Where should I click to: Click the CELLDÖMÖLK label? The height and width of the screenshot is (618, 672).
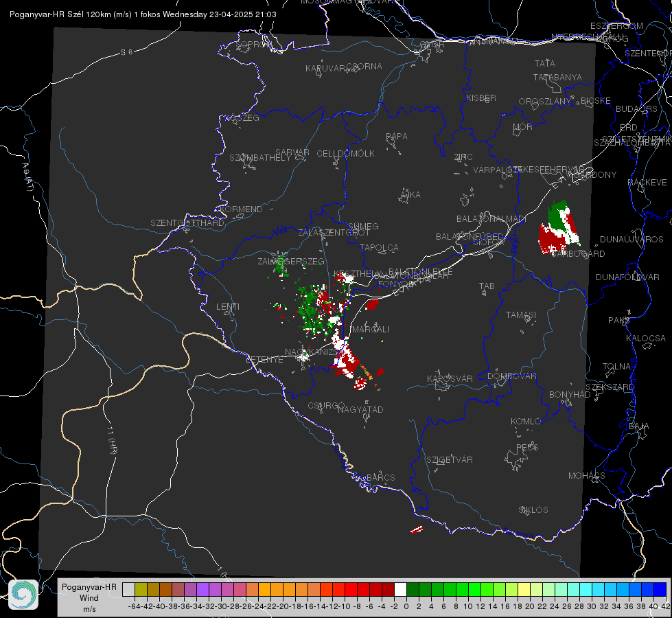click(x=345, y=153)
